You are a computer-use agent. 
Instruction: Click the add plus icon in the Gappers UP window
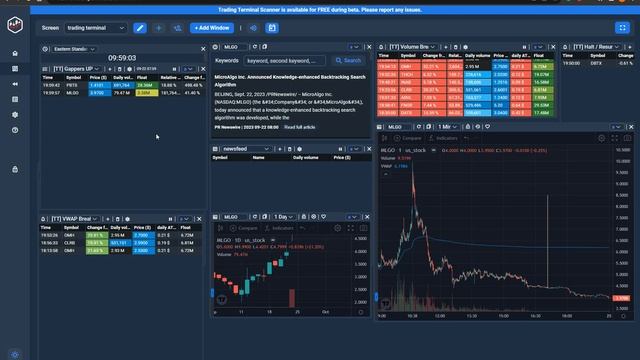pos(110,69)
